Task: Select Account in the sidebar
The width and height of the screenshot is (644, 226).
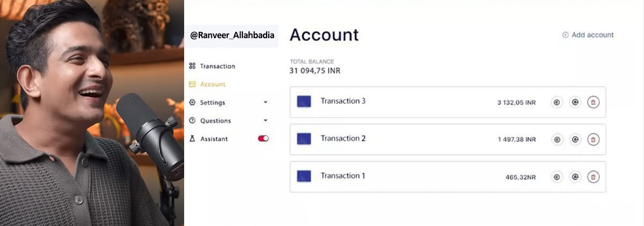Action: (x=212, y=84)
